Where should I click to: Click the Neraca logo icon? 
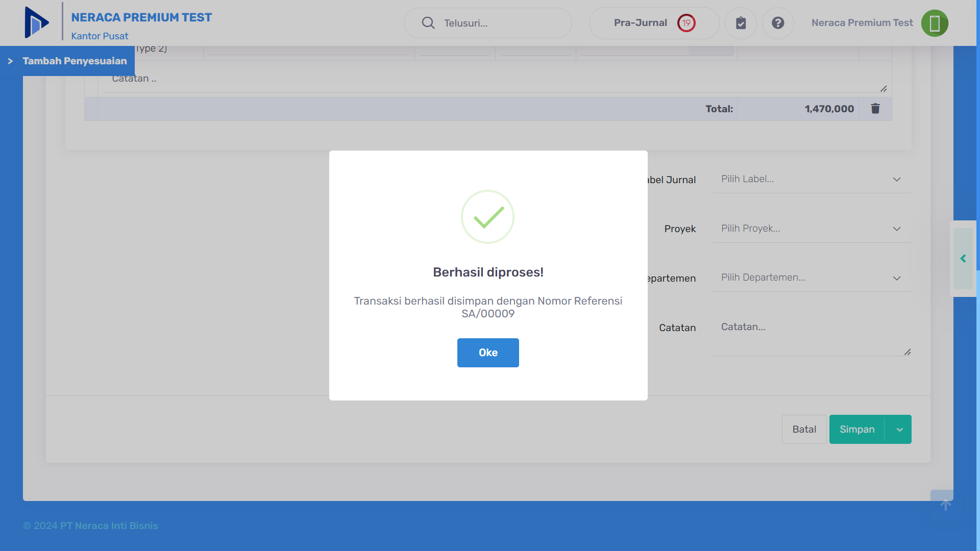[x=37, y=22]
